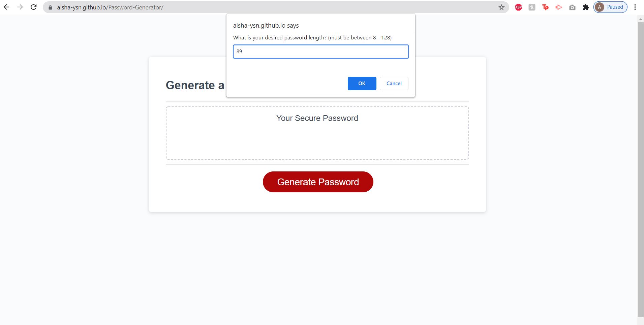
Task: Confirm the dialog with OK
Action: tap(362, 83)
